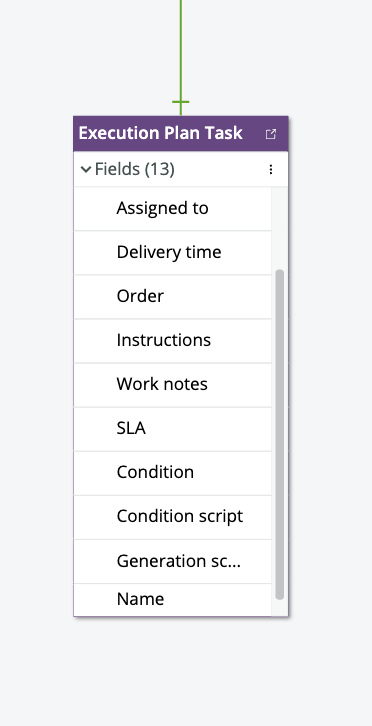Select the Assigned to field
Viewport: 372px width, 726px height.
(x=172, y=208)
